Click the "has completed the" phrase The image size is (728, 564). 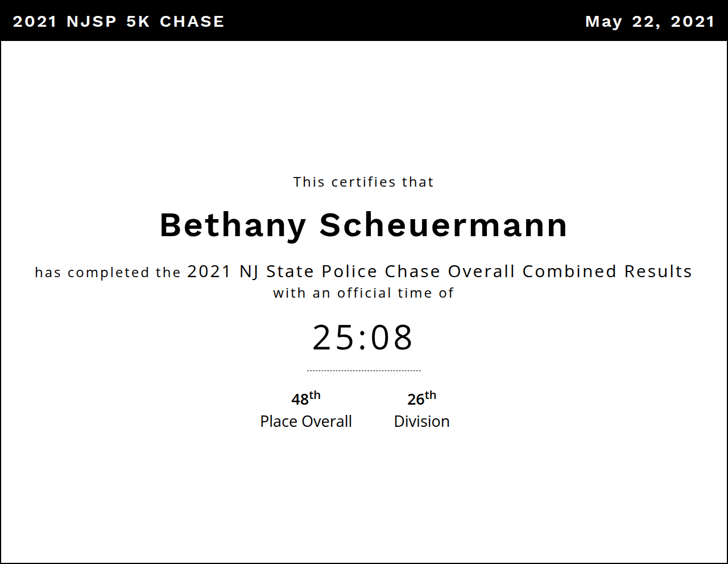point(107,273)
